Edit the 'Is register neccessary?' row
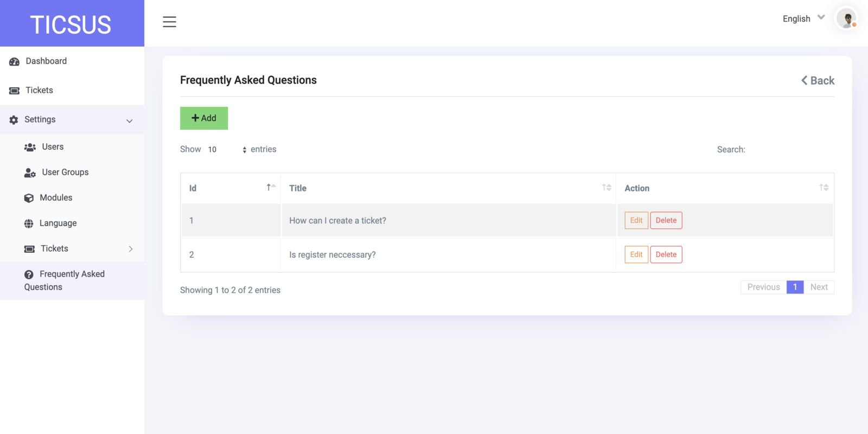Screen dimensions: 868x434 [x=636, y=254]
